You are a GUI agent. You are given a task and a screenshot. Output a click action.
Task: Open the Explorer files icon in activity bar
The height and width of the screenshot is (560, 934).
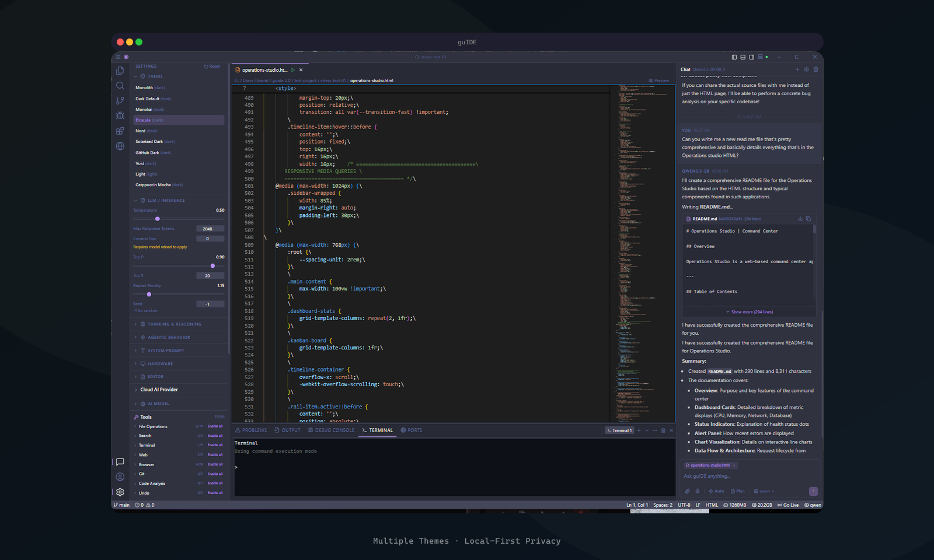tap(120, 71)
